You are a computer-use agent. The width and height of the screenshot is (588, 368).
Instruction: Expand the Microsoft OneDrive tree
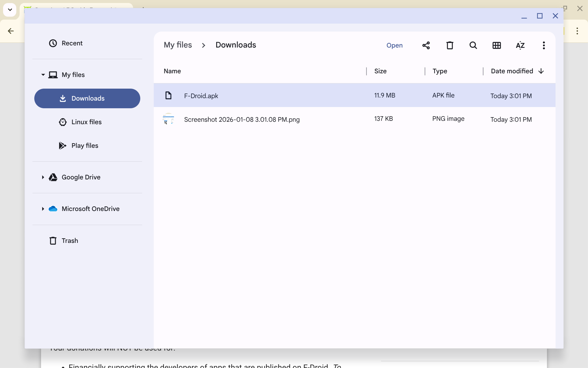(43, 209)
